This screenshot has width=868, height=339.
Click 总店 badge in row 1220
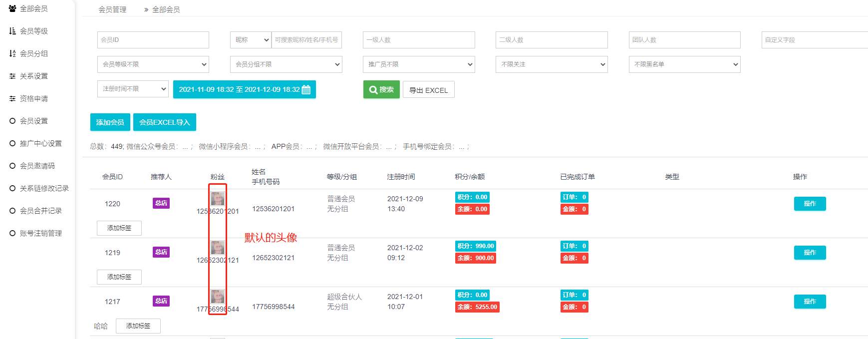161,203
